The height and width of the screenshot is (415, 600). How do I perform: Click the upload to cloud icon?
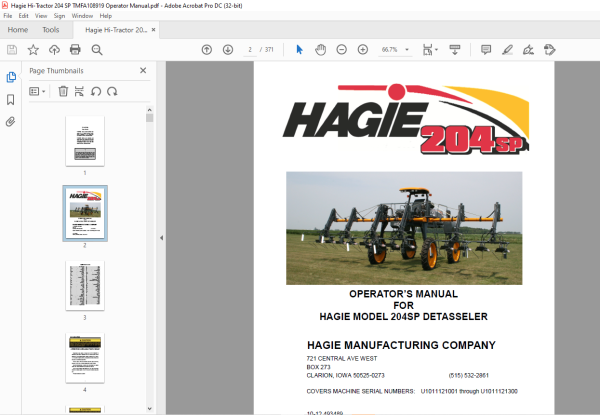click(x=54, y=50)
